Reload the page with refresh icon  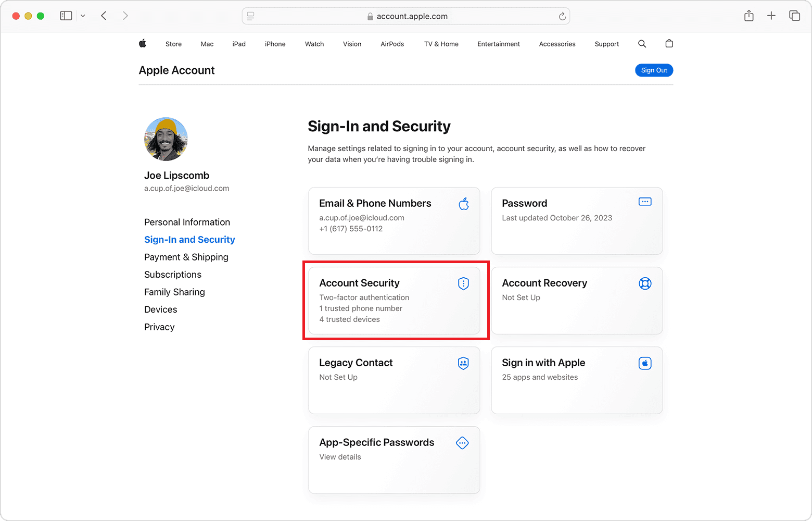tap(562, 16)
